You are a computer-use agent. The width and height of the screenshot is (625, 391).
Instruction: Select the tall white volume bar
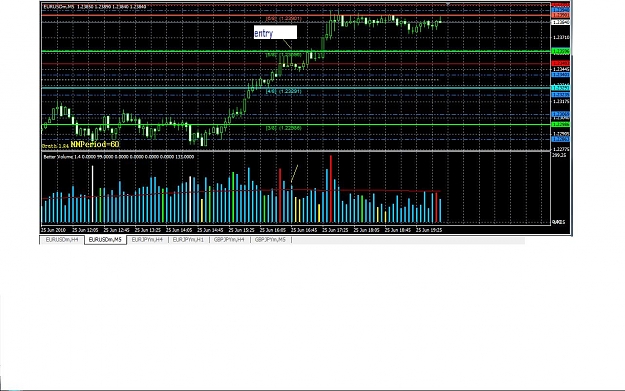click(92, 194)
